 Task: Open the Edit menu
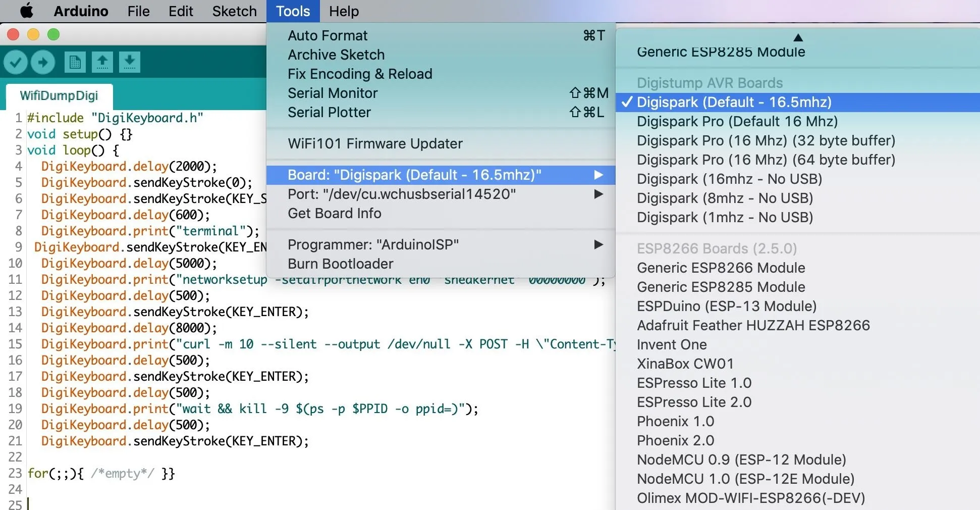(x=181, y=11)
